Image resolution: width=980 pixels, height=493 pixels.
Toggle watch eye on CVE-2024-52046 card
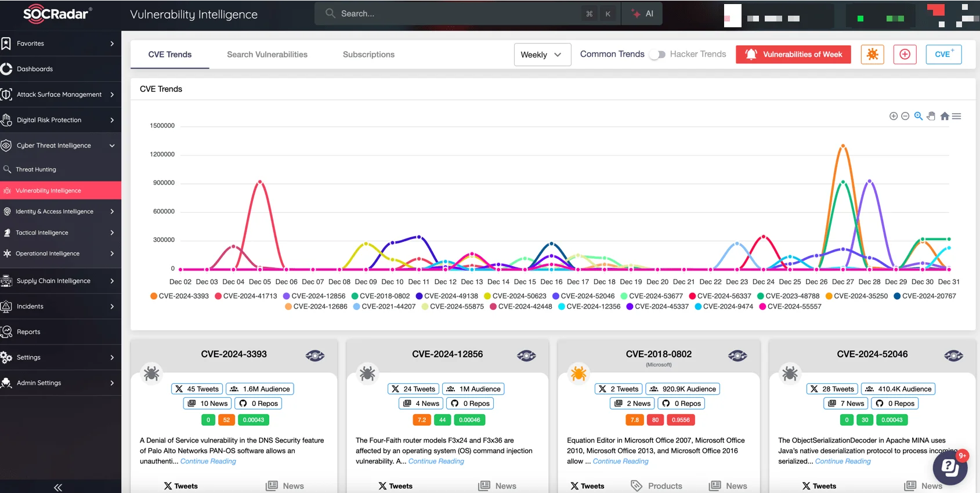click(953, 356)
